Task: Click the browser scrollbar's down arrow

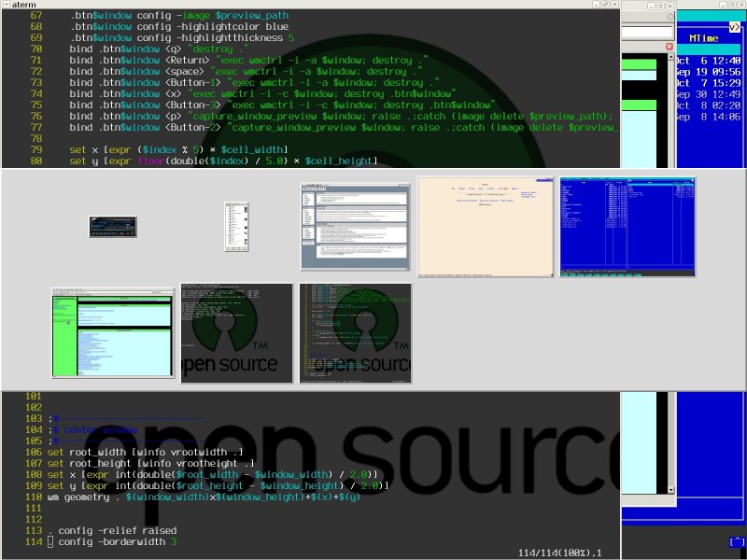Action: click(669, 488)
